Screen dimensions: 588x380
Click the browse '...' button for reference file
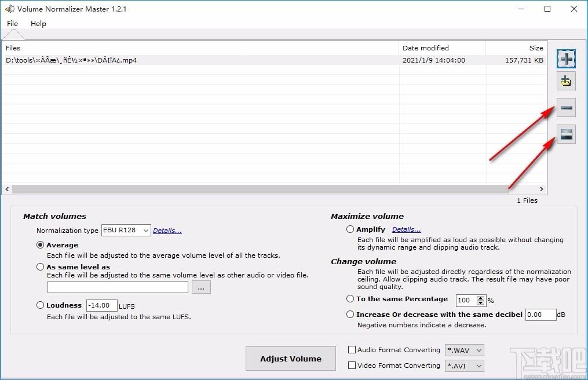click(x=201, y=287)
